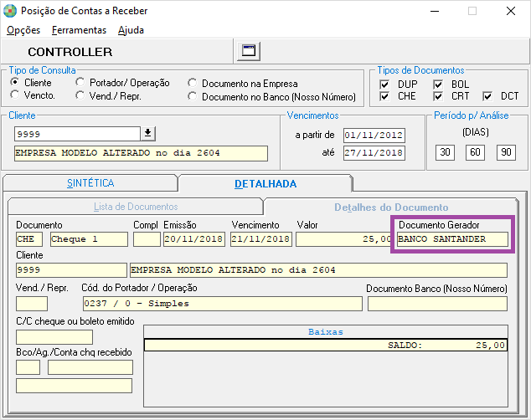Click the Baixas list header
The width and height of the screenshot is (531, 420).
(x=326, y=332)
